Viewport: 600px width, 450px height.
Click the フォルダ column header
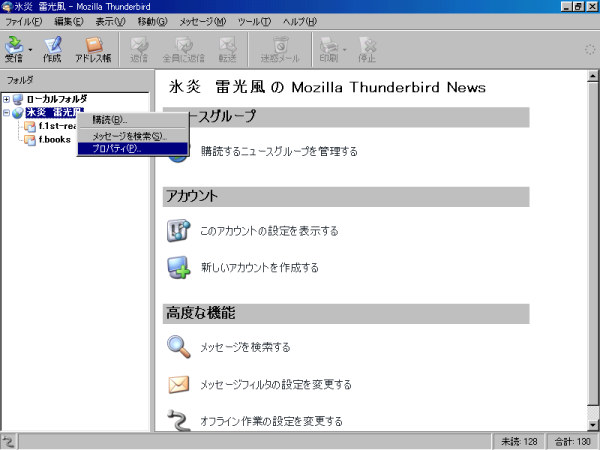tap(75, 80)
